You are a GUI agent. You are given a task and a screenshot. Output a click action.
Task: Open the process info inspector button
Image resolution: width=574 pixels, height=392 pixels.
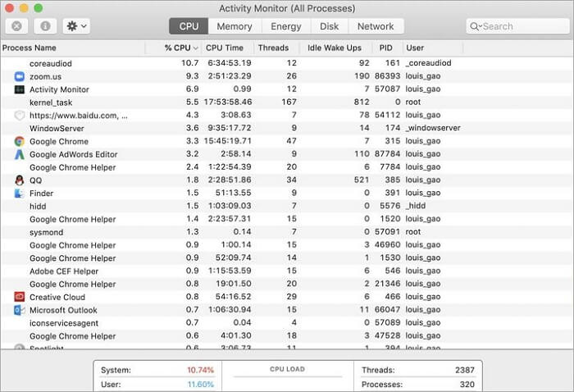(45, 26)
